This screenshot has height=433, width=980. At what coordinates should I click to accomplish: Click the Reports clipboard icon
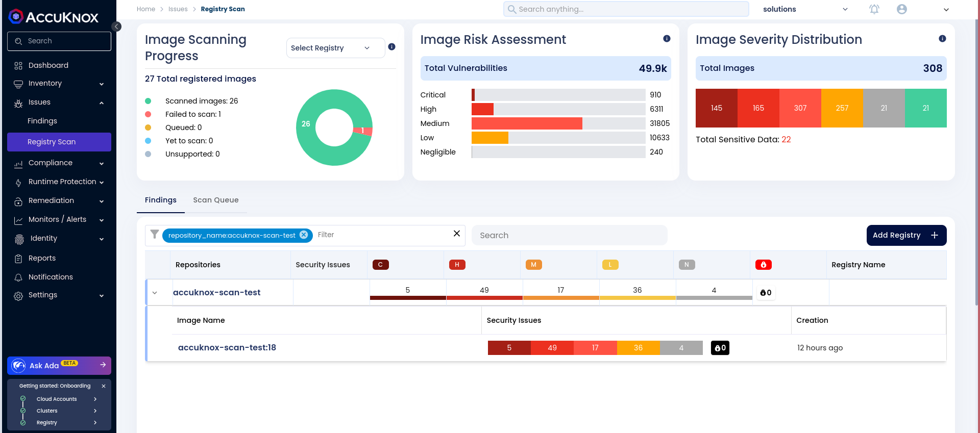tap(18, 259)
